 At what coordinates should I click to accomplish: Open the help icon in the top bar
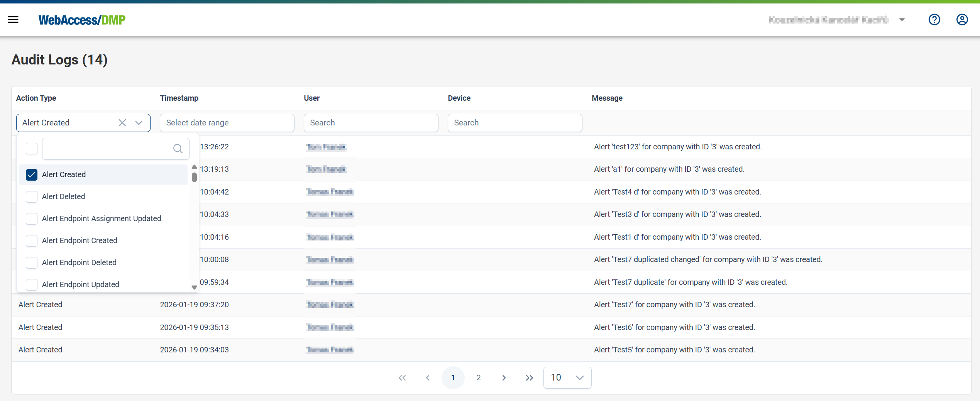pos(934,19)
